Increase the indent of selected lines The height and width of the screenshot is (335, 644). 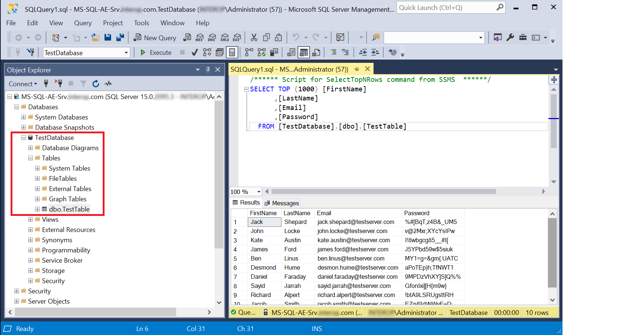point(375,52)
